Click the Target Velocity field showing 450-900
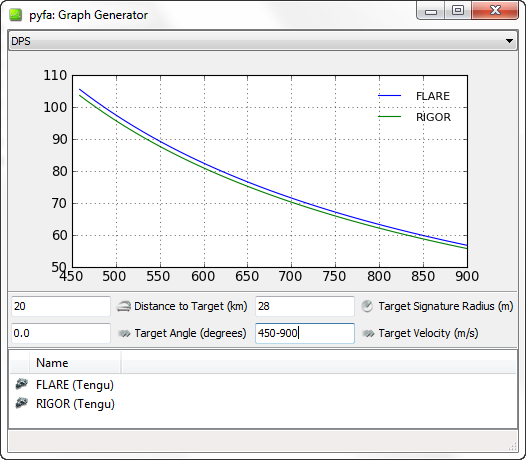 305,334
